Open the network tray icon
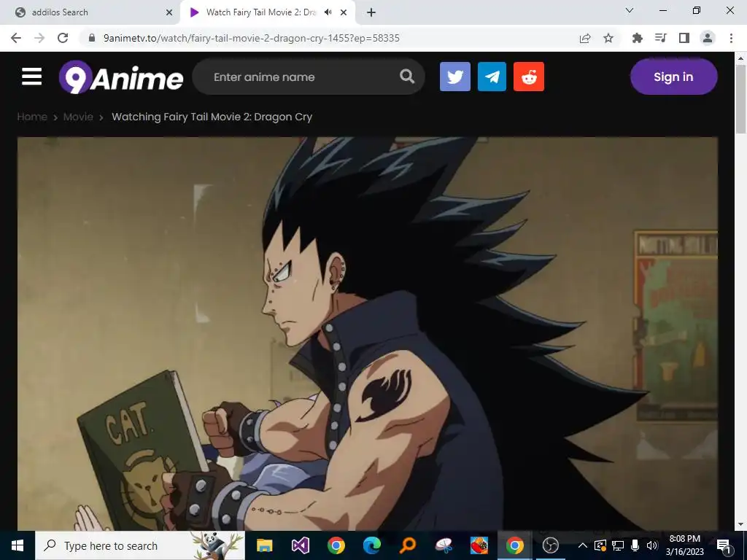Viewport: 747px width, 560px height. click(618, 545)
